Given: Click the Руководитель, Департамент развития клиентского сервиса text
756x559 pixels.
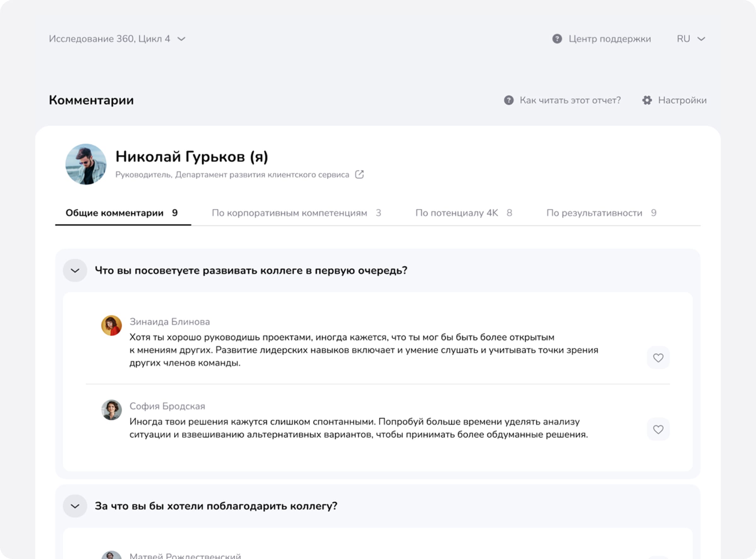Looking at the screenshot, I should [x=232, y=175].
